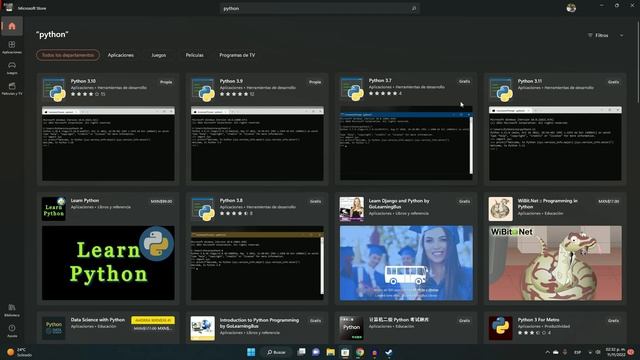Open the clock and date tray
The width and height of the screenshot is (640, 360).
pyautogui.click(x=616, y=352)
